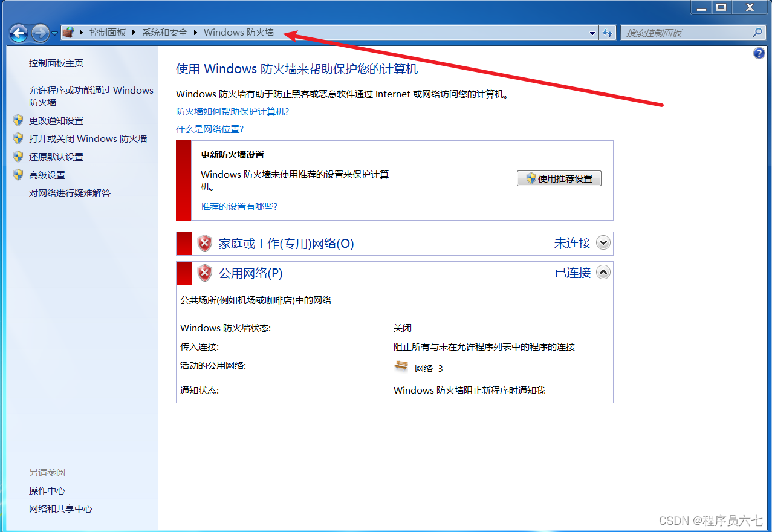Click the 通知状态: label

pyautogui.click(x=199, y=391)
